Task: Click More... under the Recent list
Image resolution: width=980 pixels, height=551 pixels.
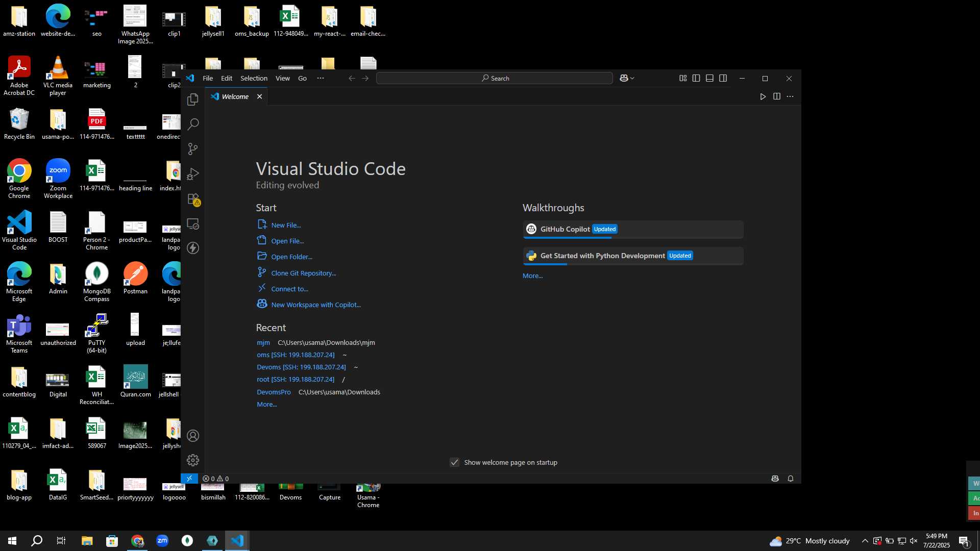Action: tap(266, 404)
